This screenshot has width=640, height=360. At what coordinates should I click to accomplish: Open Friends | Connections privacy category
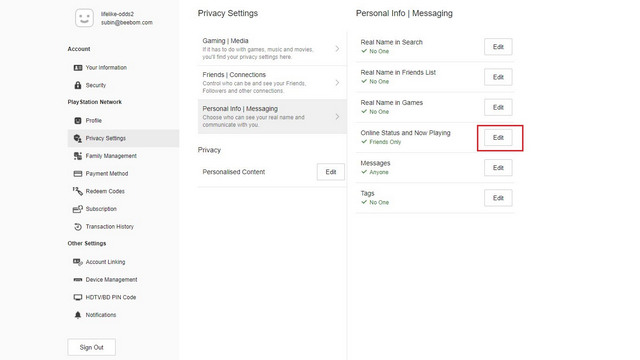point(272,82)
